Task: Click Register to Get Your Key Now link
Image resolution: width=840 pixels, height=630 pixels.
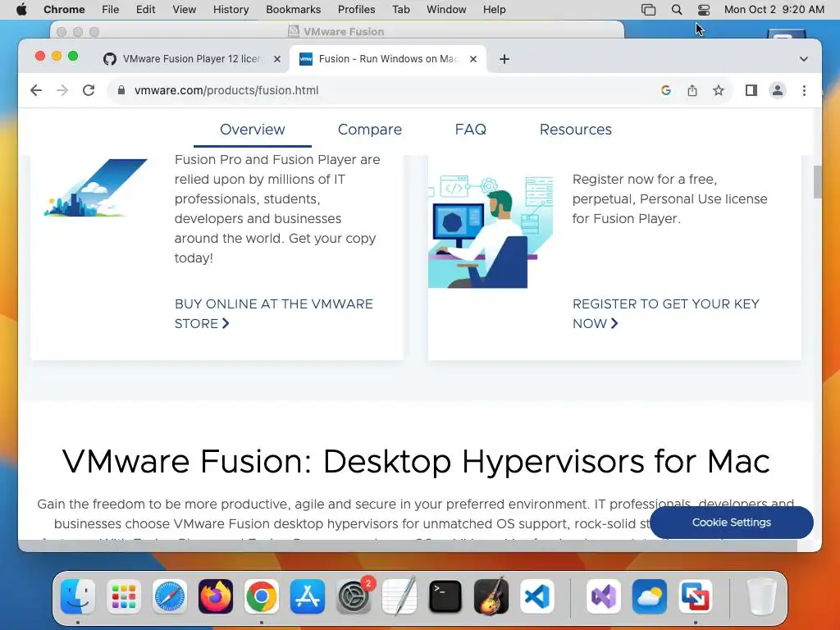Action: pos(666,314)
